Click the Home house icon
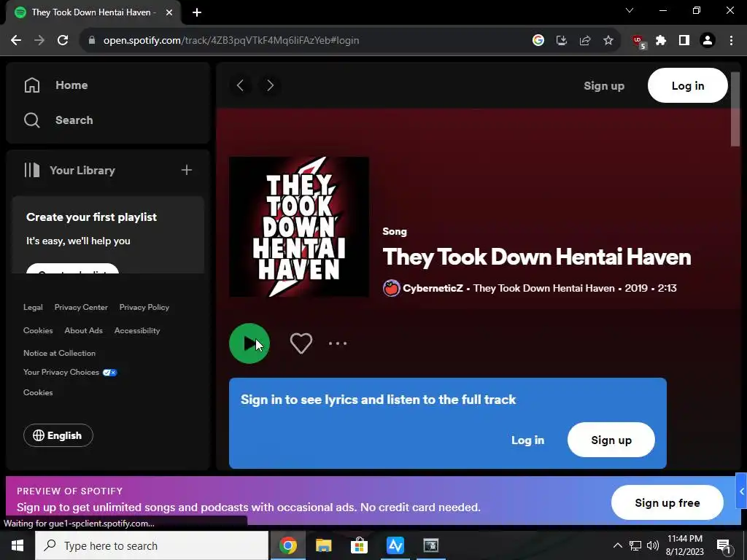The height and width of the screenshot is (560, 747). [32, 85]
